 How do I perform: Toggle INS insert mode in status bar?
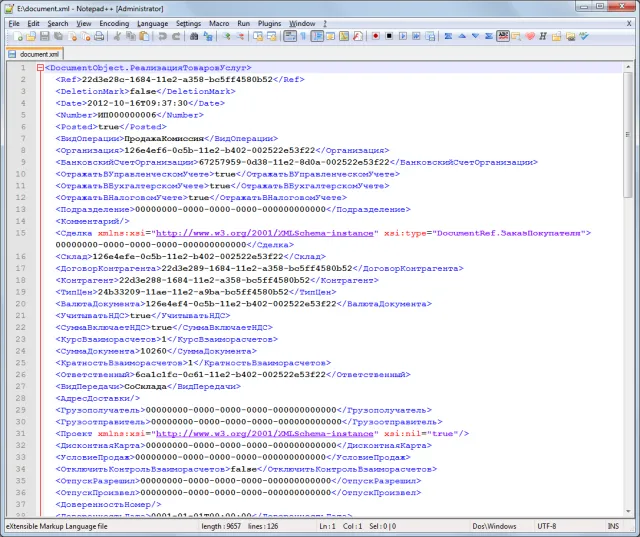[613, 526]
